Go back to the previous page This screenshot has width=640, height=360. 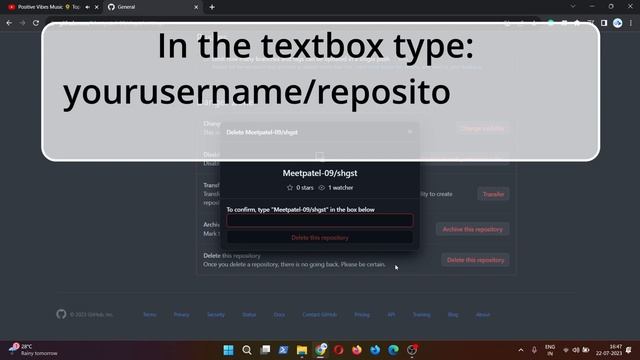pos(9,23)
